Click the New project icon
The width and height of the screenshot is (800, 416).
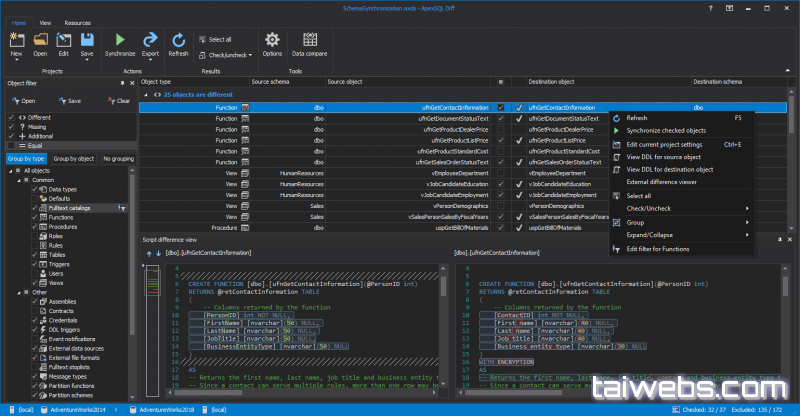[x=15, y=40]
